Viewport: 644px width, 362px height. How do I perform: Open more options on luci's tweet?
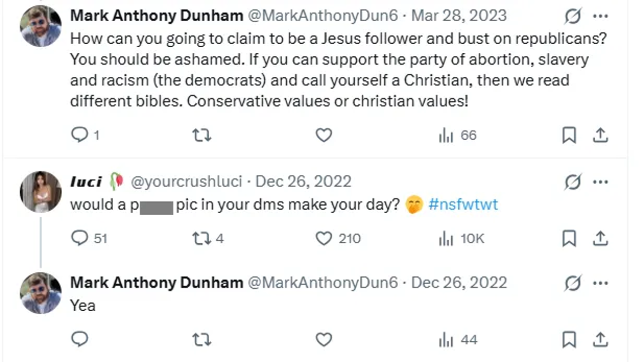click(x=601, y=182)
